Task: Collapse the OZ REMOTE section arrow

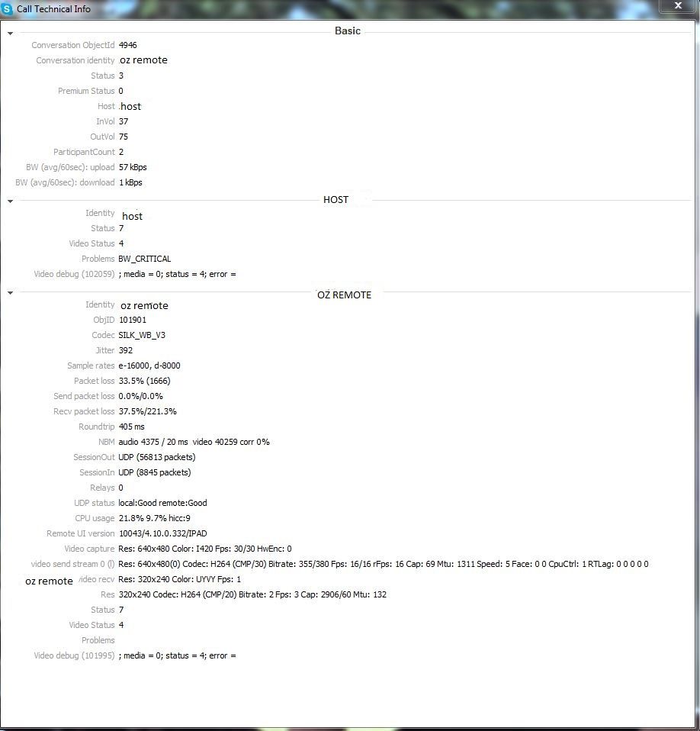Action: pyautogui.click(x=10, y=293)
